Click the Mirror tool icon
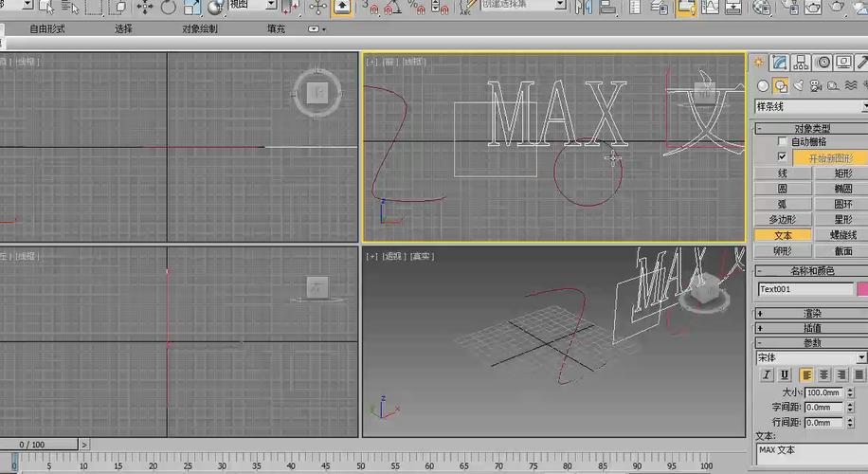The image size is (868, 474). [584, 7]
